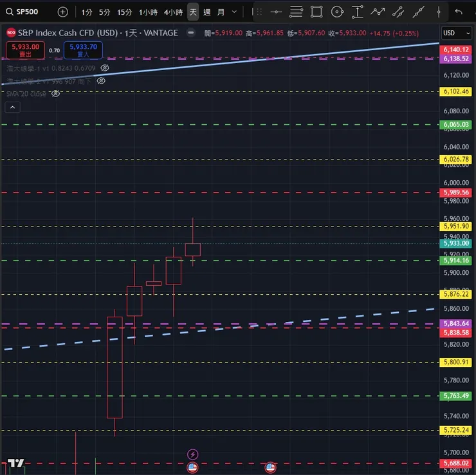The image size is (476, 475).
Task: Switch to 4小時 timeframe
Action: (173, 12)
